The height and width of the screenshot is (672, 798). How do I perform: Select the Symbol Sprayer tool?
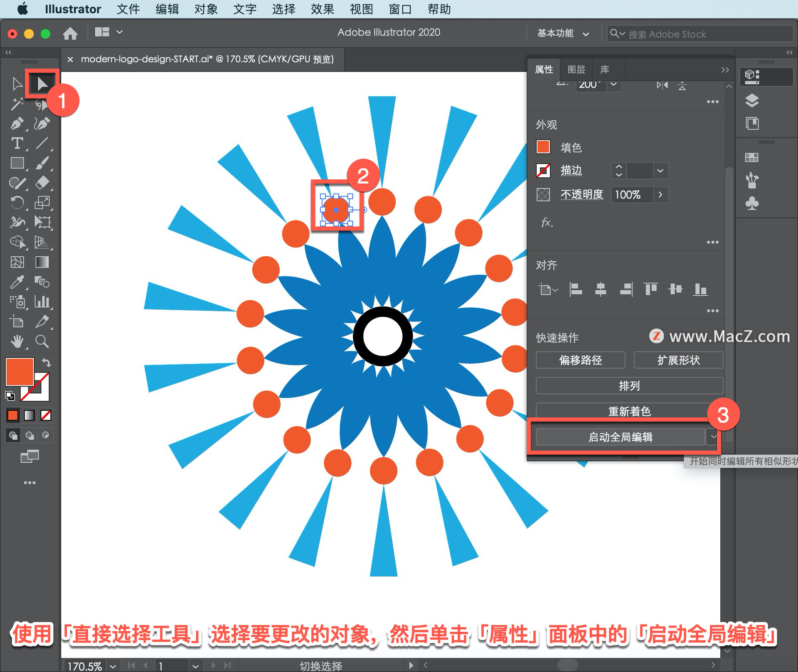[x=18, y=302]
